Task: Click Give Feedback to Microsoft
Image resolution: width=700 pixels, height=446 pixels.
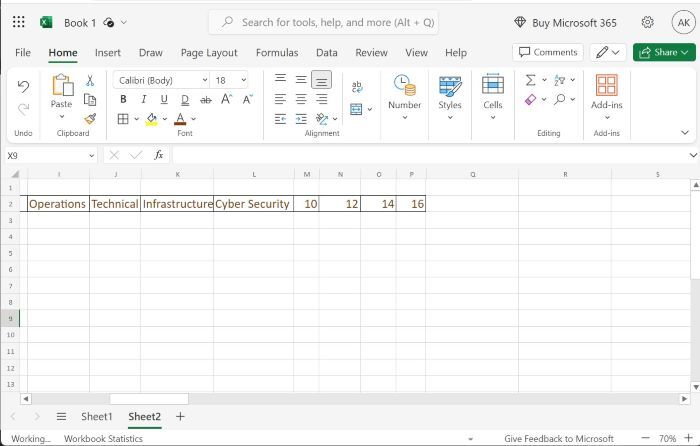Action: point(559,438)
